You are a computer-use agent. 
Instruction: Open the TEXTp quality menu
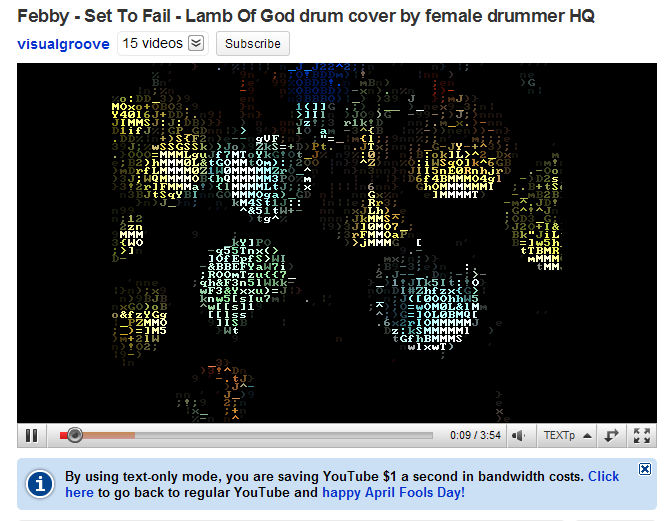tap(559, 435)
